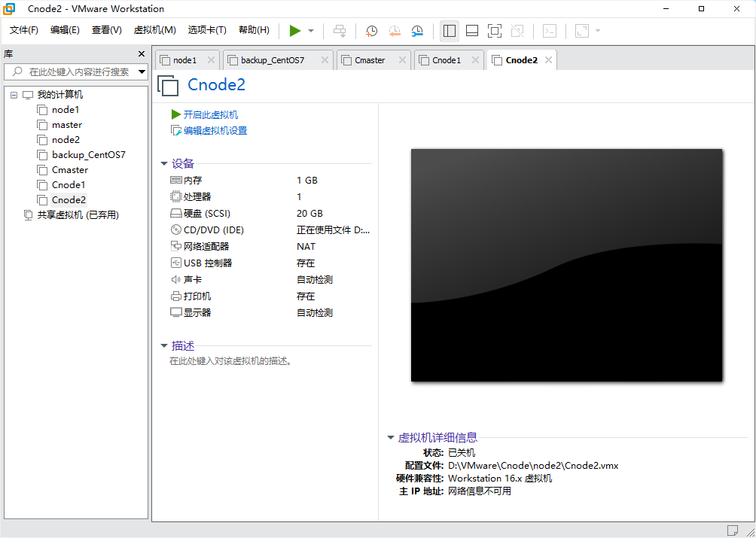Open the stretch options dropdown arrow
756x538 pixels.
click(598, 31)
